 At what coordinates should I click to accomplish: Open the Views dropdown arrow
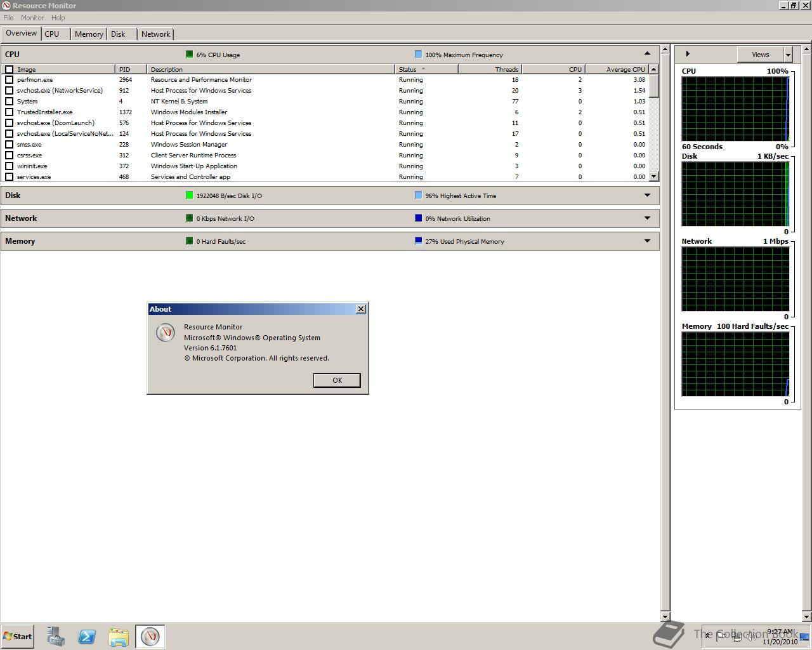pos(788,55)
